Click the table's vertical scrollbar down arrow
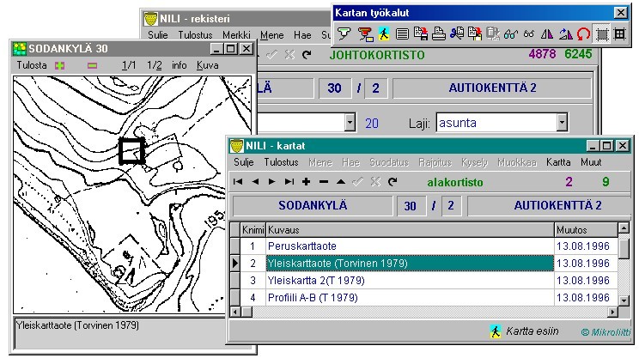This screenshot has width=639, height=364. click(x=624, y=299)
